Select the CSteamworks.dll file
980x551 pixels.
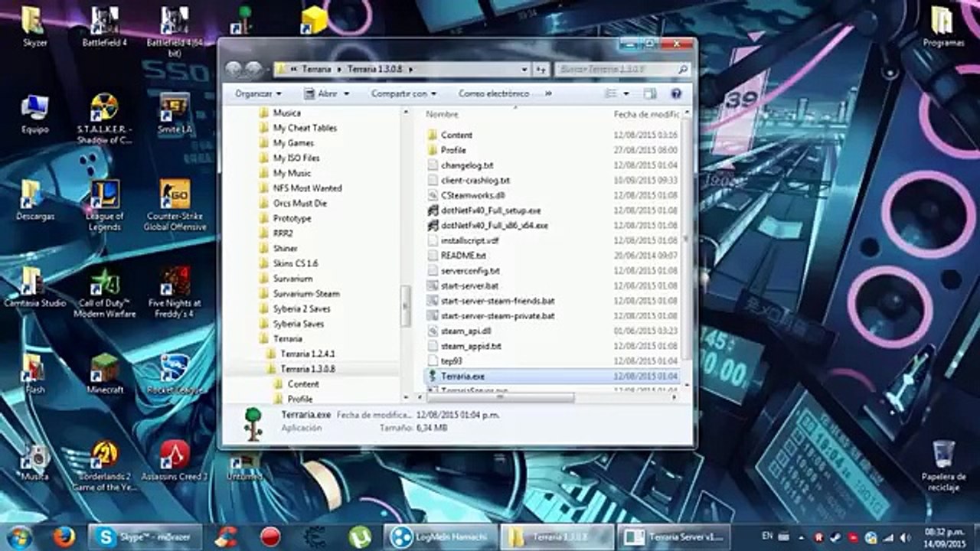pos(472,195)
